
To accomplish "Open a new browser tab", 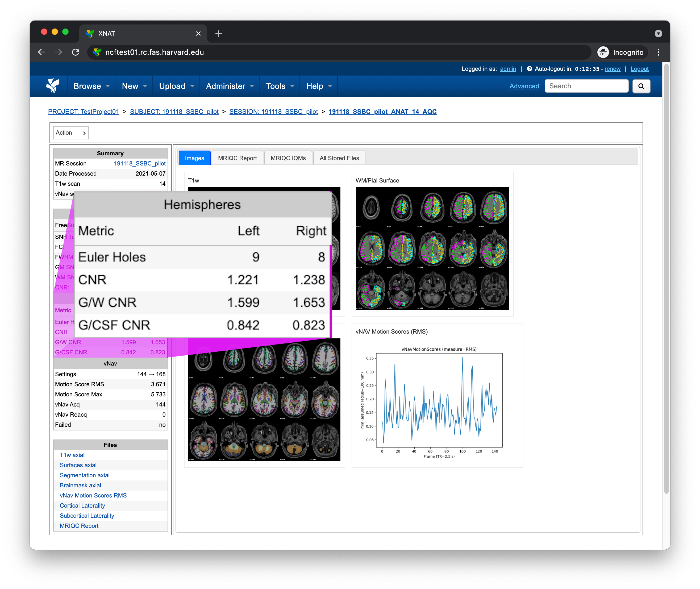I will 219,34.
